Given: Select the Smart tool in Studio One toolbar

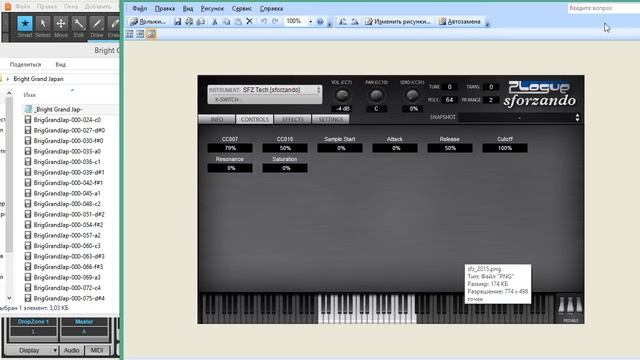Looking at the screenshot, I should pyautogui.click(x=25, y=24).
